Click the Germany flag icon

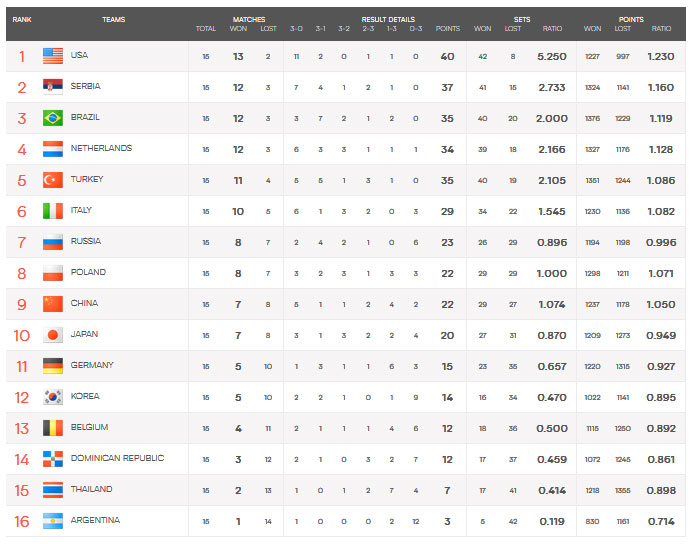(53, 366)
